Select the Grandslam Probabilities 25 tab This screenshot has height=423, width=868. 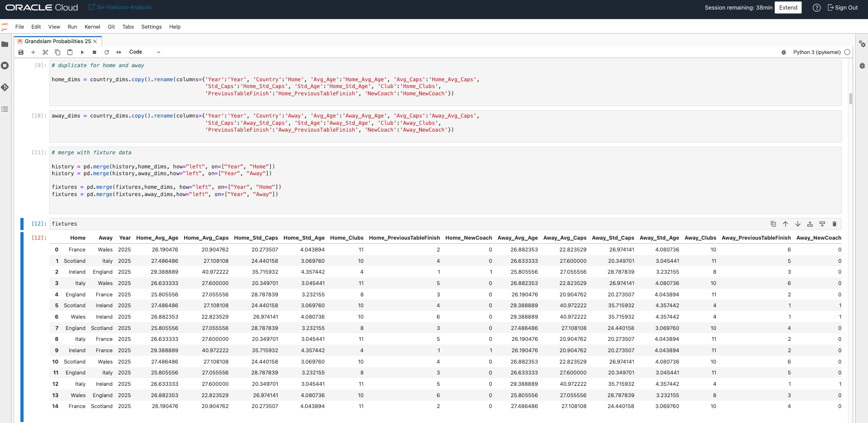pos(58,41)
